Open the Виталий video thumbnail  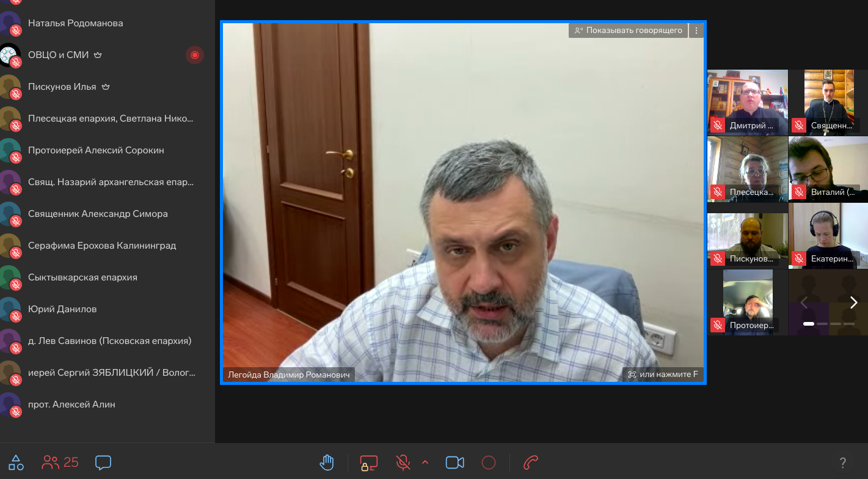click(828, 169)
